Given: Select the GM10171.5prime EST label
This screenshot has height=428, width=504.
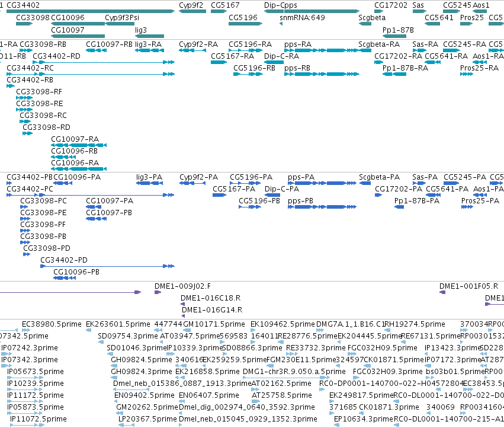Looking at the screenshot, I should 214,324.
